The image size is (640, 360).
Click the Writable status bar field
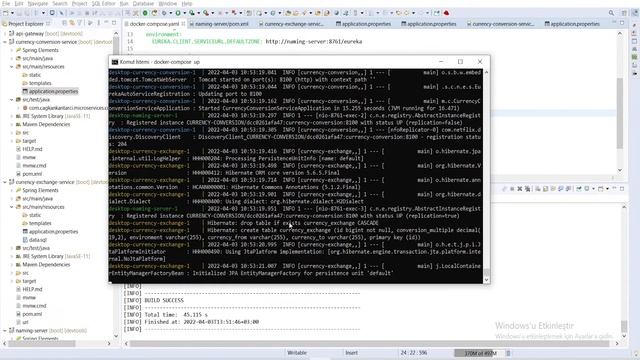(x=297, y=353)
